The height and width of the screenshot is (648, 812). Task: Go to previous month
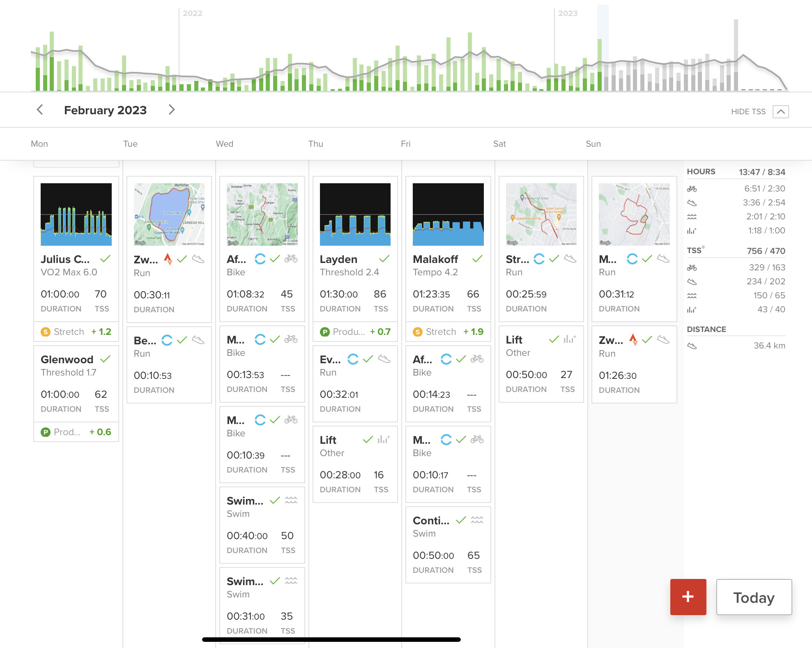point(40,110)
